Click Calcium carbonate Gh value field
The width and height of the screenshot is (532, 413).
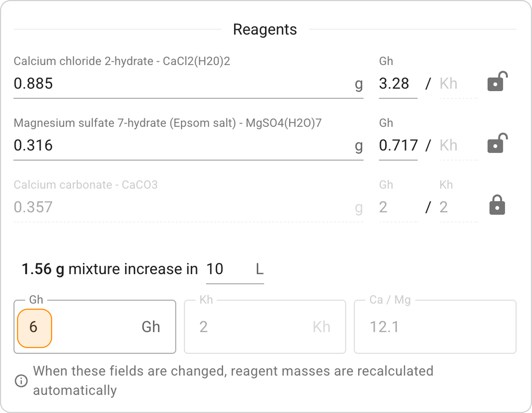click(397, 207)
